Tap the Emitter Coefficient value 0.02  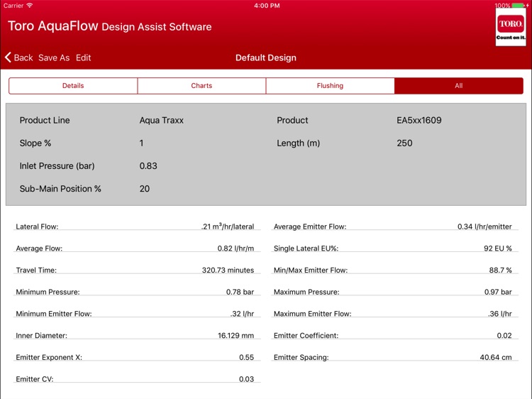504,336
